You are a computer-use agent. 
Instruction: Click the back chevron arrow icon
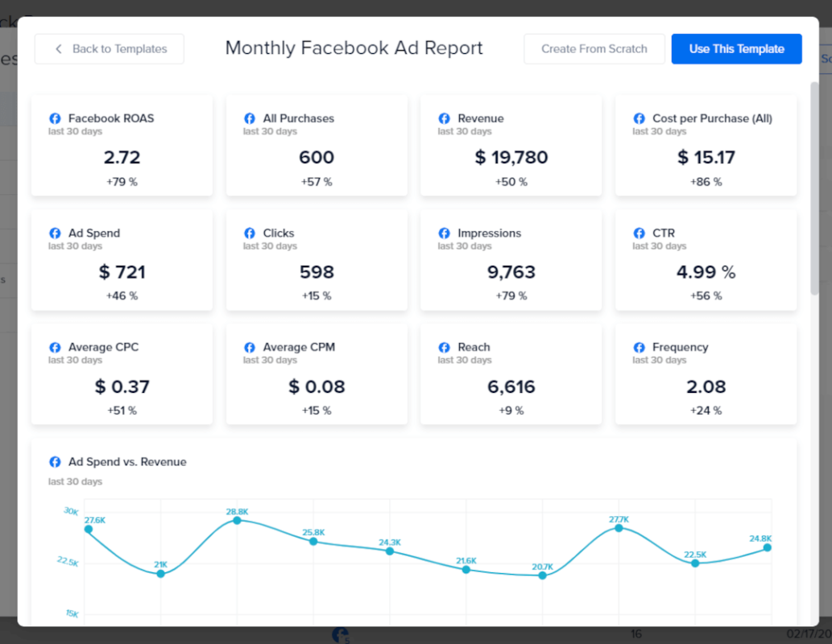pos(58,49)
